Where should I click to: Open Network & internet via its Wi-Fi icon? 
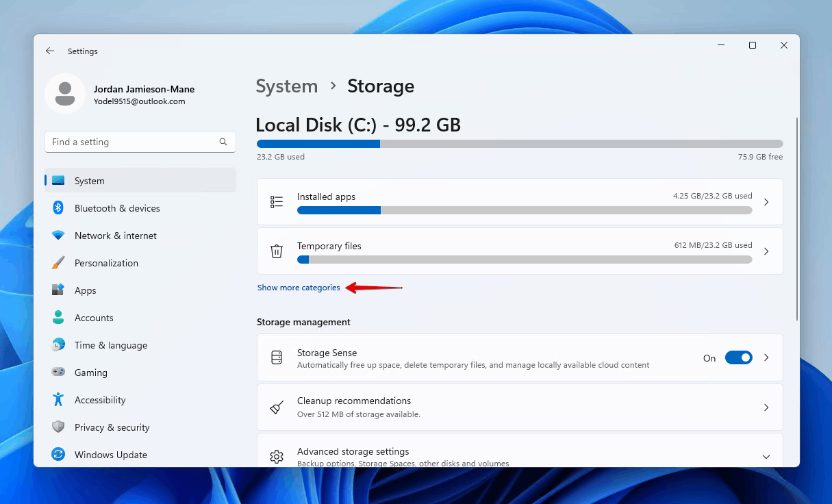[x=58, y=236]
